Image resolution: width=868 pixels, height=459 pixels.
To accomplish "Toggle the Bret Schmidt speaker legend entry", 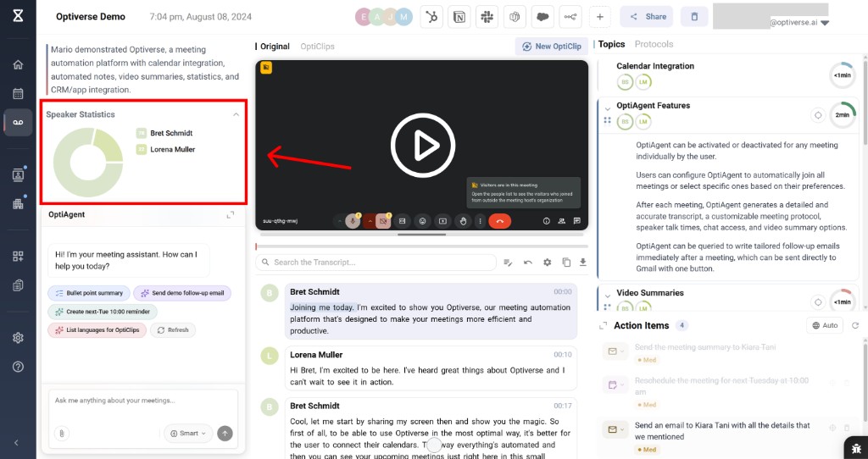I will 164,133.
